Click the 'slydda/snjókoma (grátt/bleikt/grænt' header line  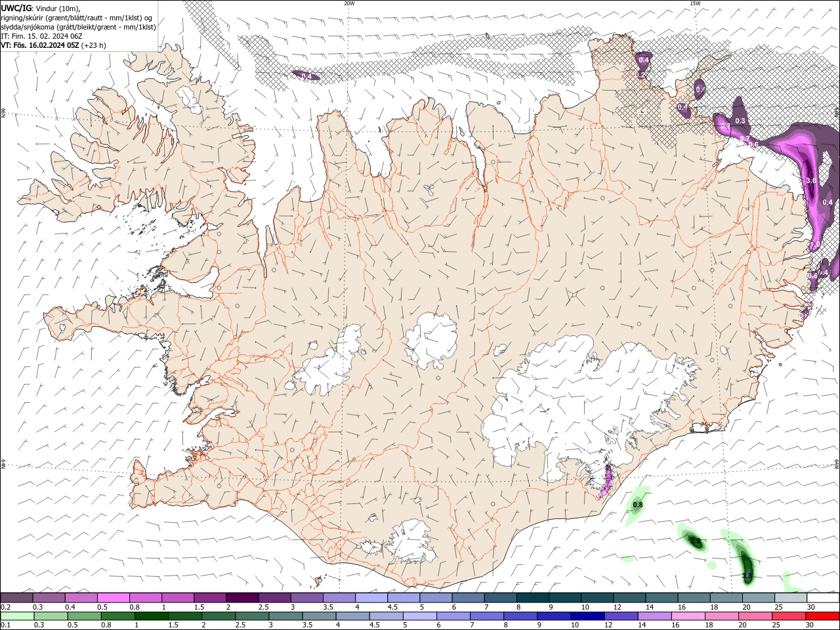[x=78, y=27]
